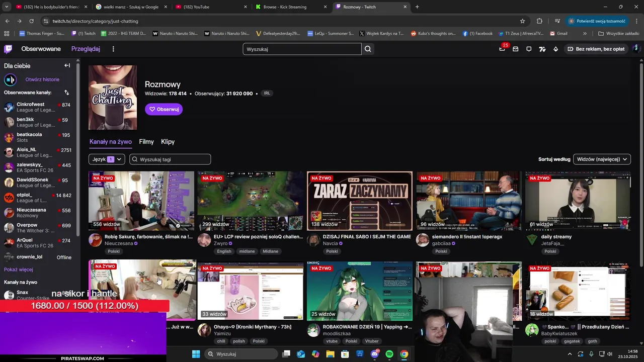Open the three-dot more menu in Twitch header
The height and width of the screenshot is (362, 644).
pyautogui.click(x=113, y=49)
